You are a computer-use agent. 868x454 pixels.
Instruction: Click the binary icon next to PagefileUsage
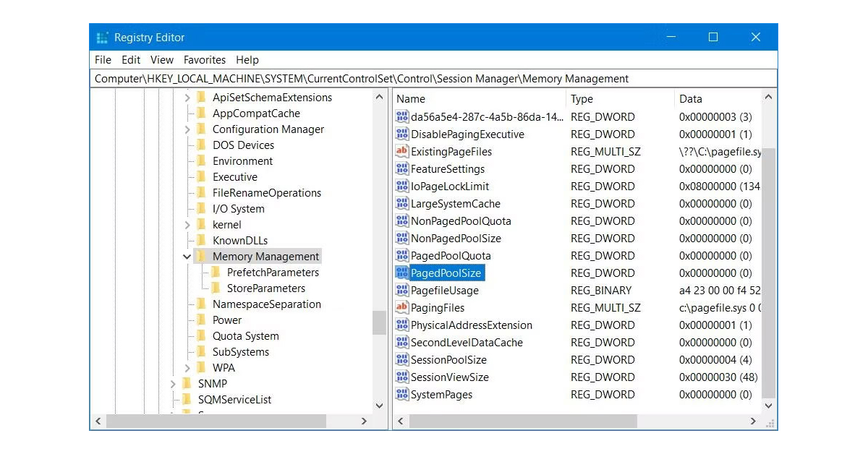[403, 290]
